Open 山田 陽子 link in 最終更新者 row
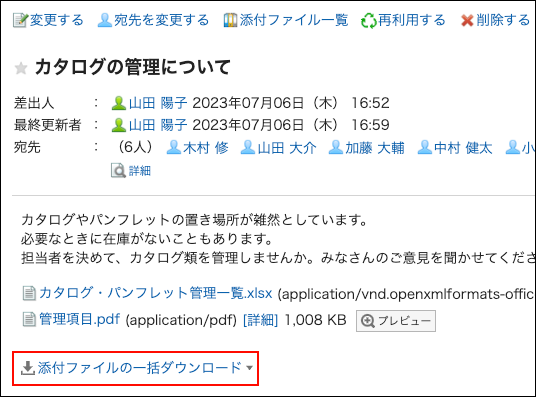Screen dimensions: 536x397 click(x=158, y=125)
